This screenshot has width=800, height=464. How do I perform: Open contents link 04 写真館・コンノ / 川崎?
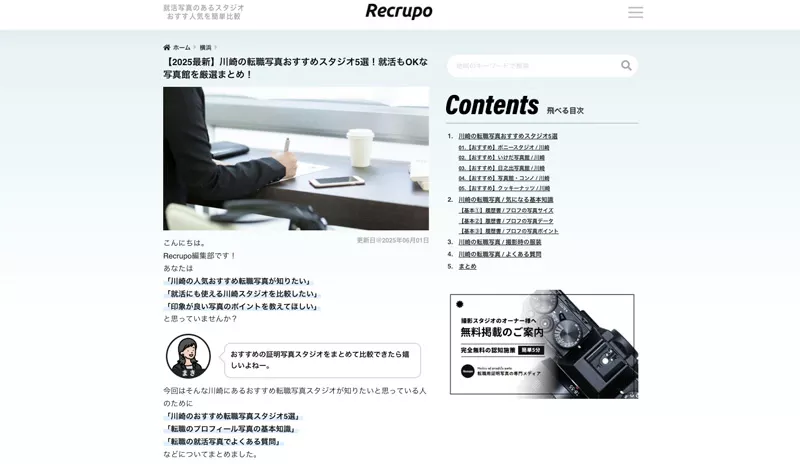pyautogui.click(x=504, y=178)
